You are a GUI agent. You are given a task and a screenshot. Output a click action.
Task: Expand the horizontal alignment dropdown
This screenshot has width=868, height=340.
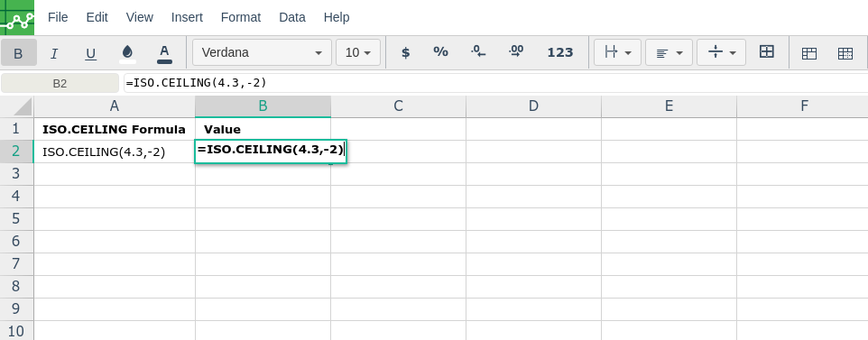669,53
